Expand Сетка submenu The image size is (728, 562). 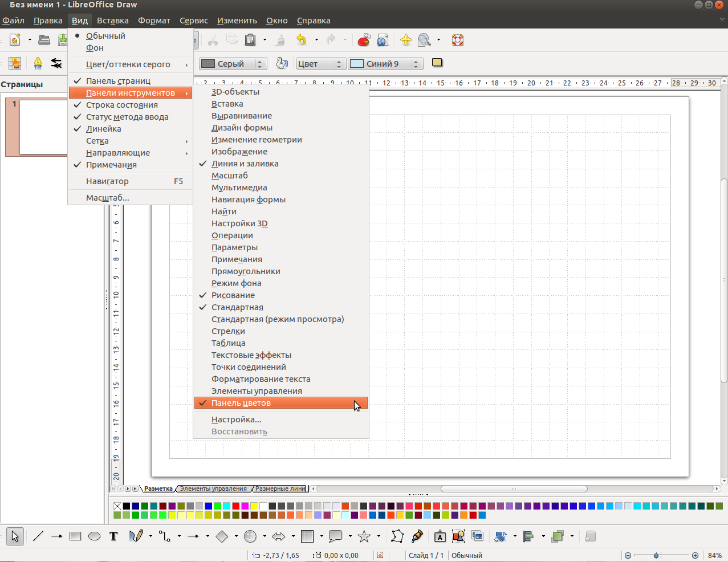tap(131, 141)
